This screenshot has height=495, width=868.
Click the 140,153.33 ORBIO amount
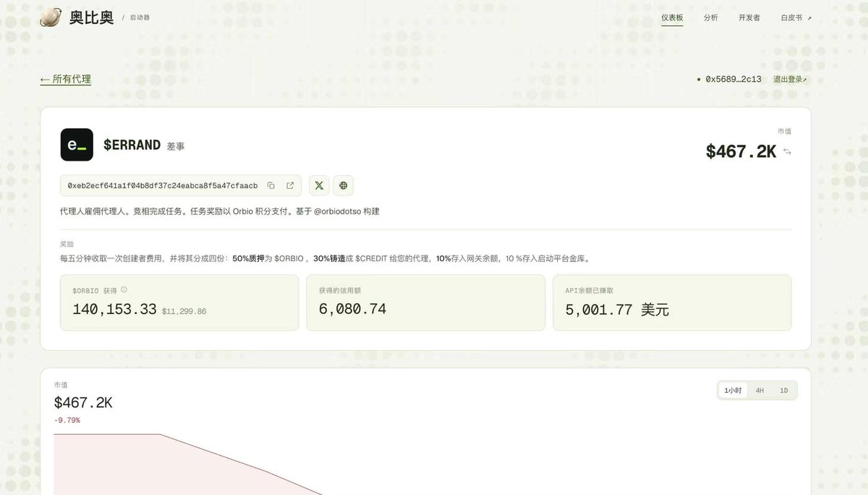pos(114,309)
